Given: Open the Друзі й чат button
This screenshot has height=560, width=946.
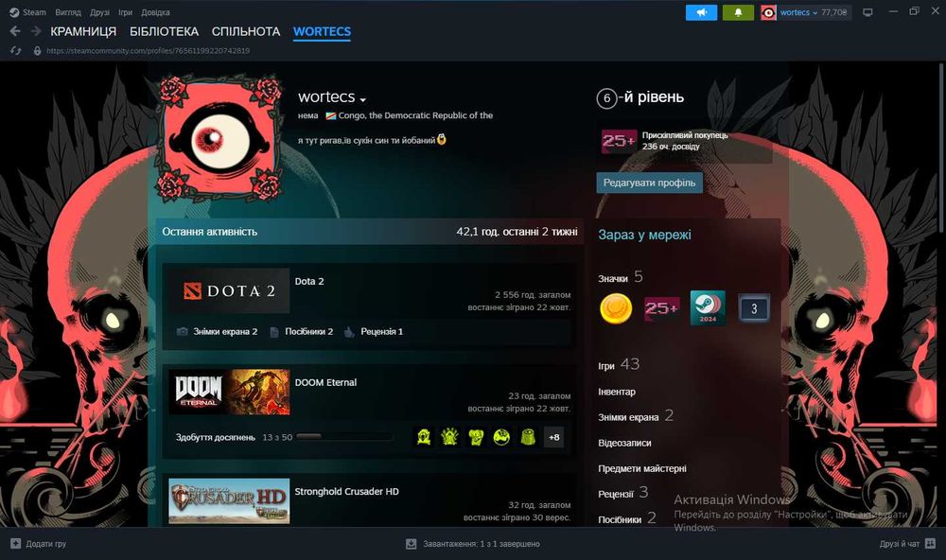Looking at the screenshot, I should [907, 544].
